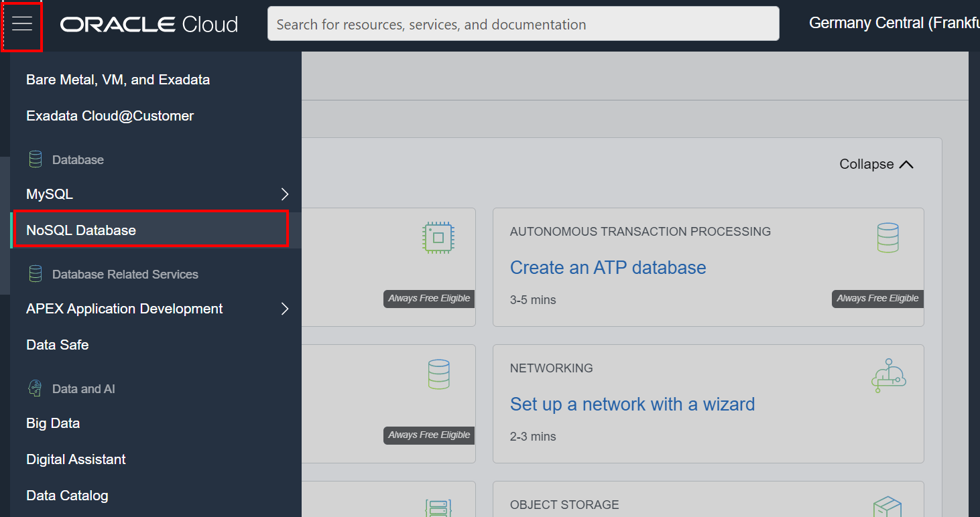Click the hamburger navigation menu icon

[x=22, y=23]
